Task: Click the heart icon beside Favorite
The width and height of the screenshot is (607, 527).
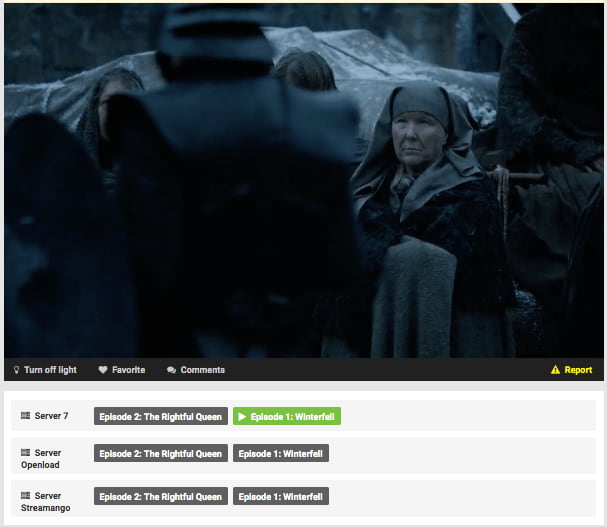Action: (103, 370)
